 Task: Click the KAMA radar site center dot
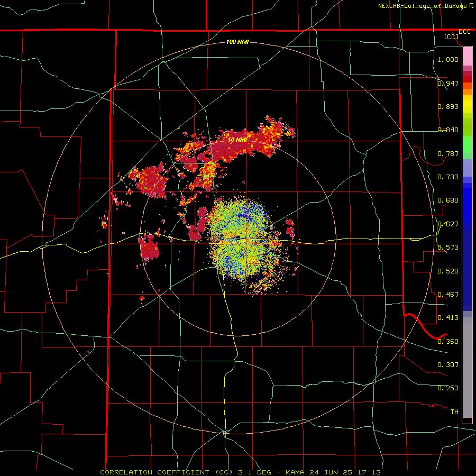coord(238,237)
